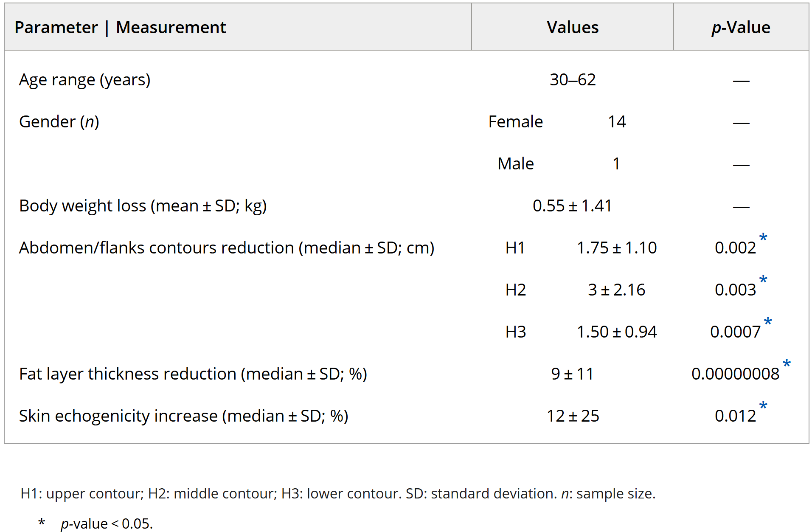Click the "p-value < 0.05" footnote text

tap(107, 524)
